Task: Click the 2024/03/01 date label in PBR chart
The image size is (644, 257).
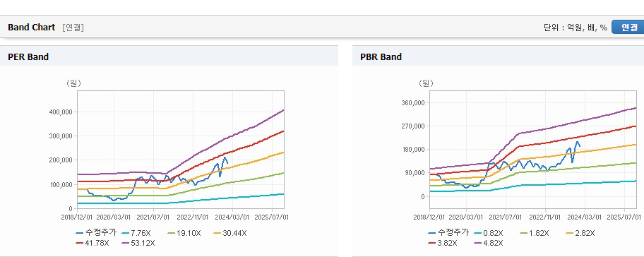Action: pos(585,217)
